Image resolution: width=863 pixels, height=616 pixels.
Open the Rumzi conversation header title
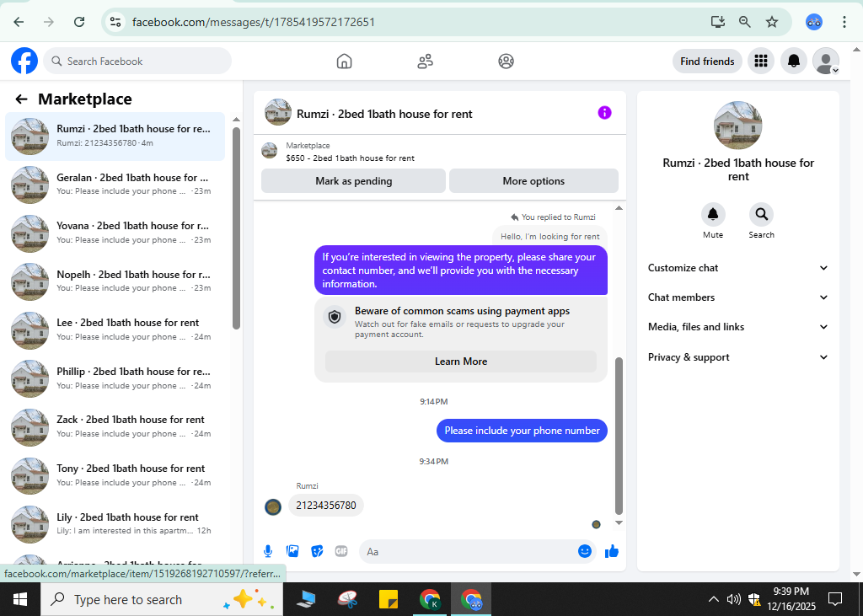click(384, 114)
